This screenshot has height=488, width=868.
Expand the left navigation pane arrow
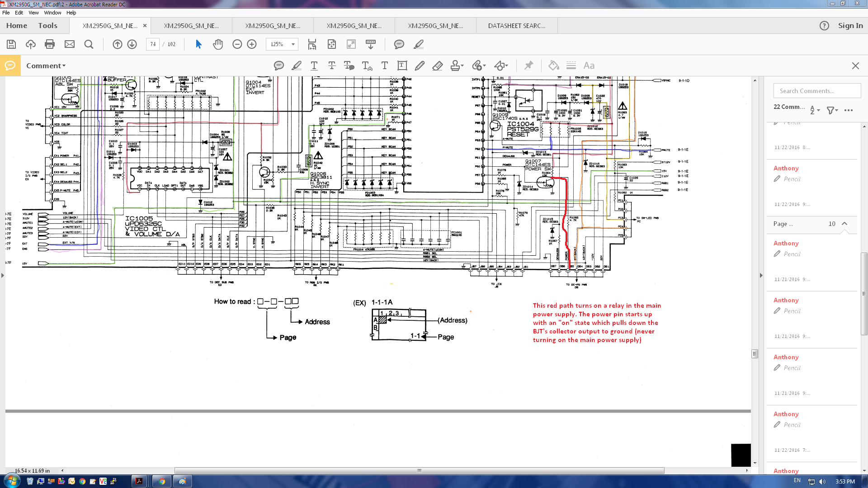tap(3, 275)
